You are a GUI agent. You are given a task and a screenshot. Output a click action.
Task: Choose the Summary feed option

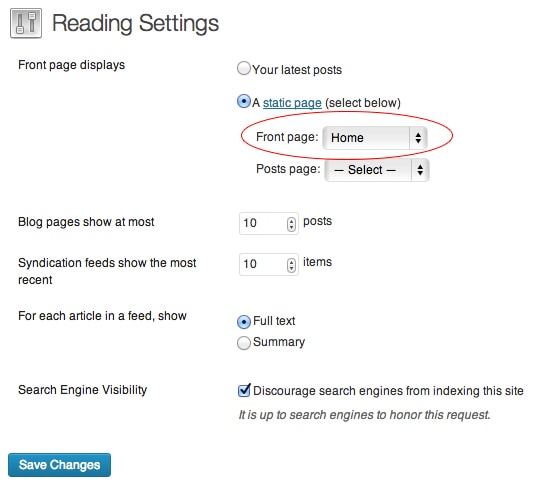[244, 343]
